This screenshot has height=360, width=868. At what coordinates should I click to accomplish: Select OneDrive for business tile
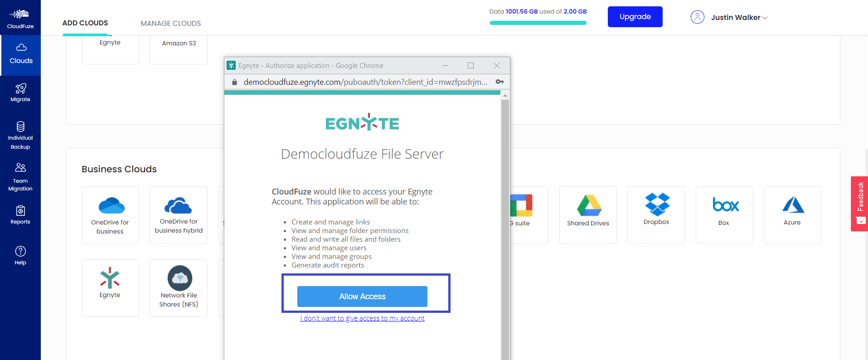click(x=110, y=214)
